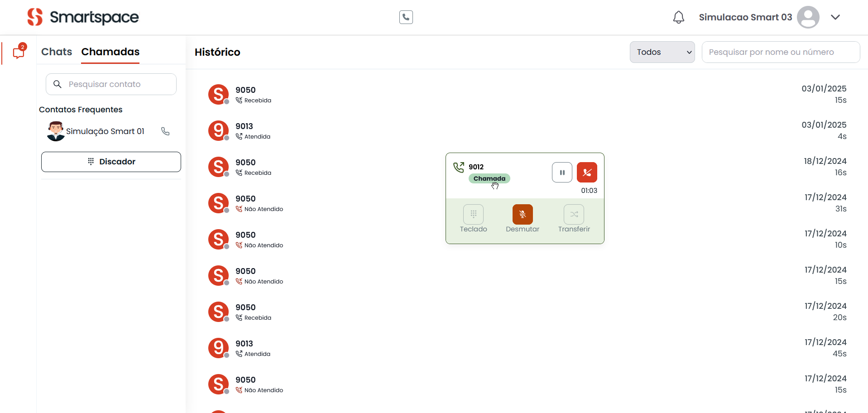Open chat messages sidebar icon with badge
Viewport: 868px width, 413px height.
point(19,52)
